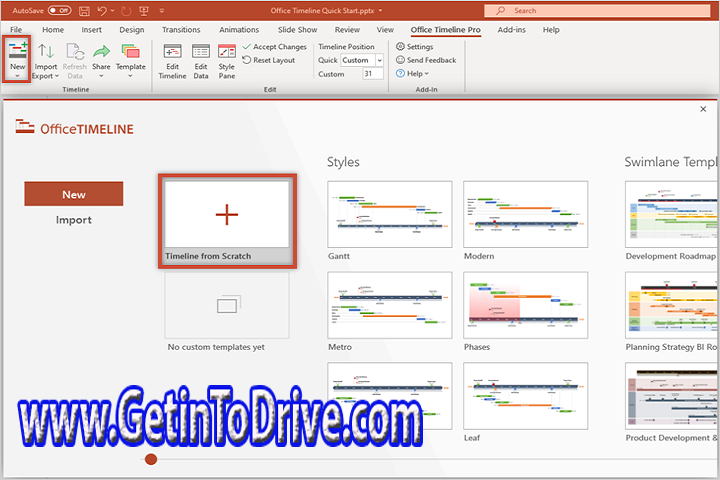
Task: Switch to the View tab
Action: (x=385, y=30)
